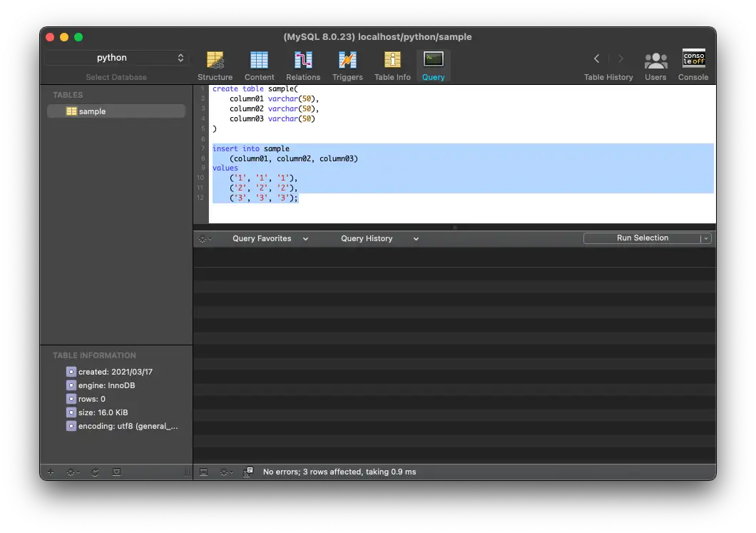Screen dimensions: 756x533
Task: Click the TABLES header label
Action: pyautogui.click(x=68, y=95)
